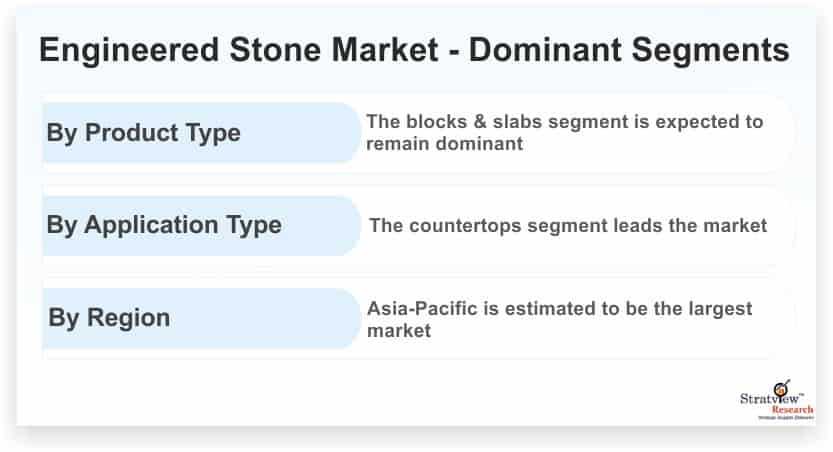This screenshot has width=833, height=452.
Task: Click the word Stone in the title
Action: click(x=275, y=49)
